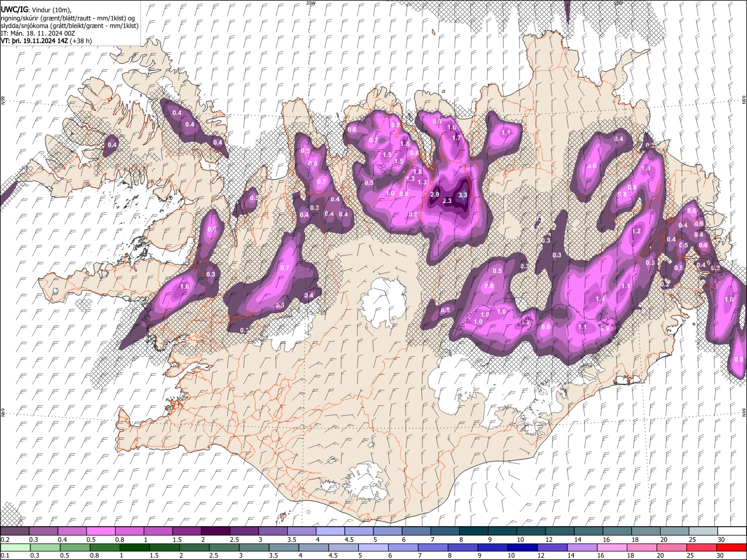
Task: Click the '2.9' precipitation value on map
Action: point(435,194)
